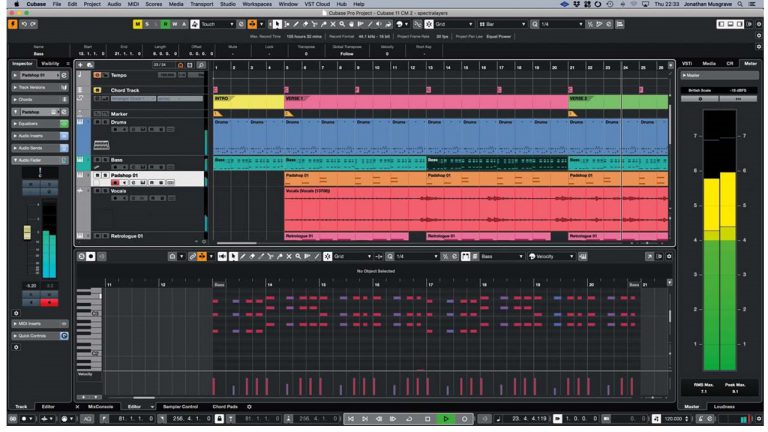The width and height of the screenshot is (768, 432).
Task: Select the Draw tool in the key editor toolbar
Action: tap(243, 256)
